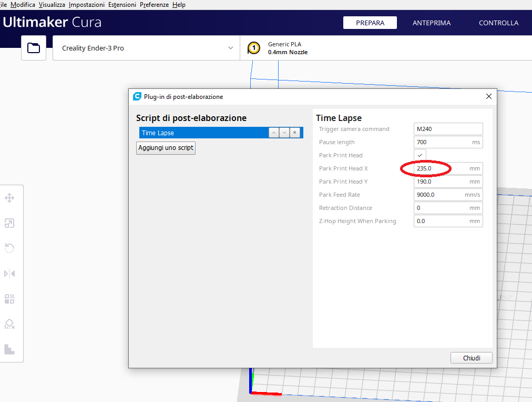Toggle the Park Print Head checkbox

point(420,155)
